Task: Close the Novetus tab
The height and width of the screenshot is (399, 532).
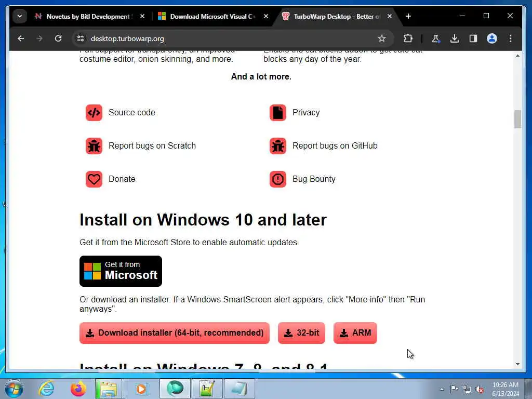Action: [142, 16]
